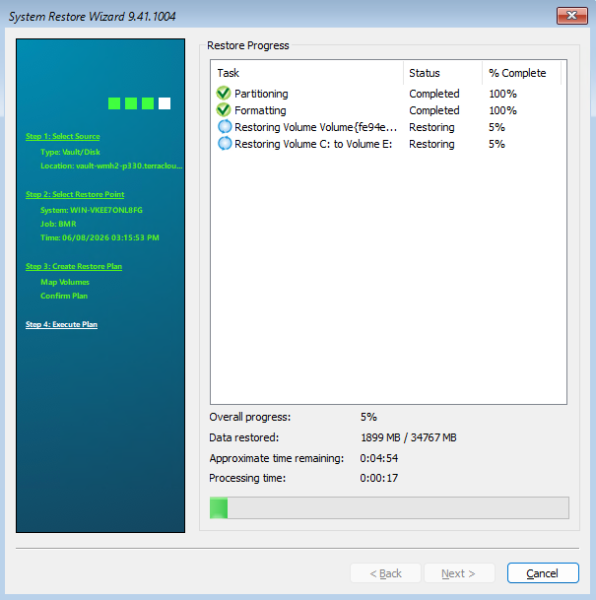Click Map Volumes under Step 3
596x600 pixels.
[65, 282]
